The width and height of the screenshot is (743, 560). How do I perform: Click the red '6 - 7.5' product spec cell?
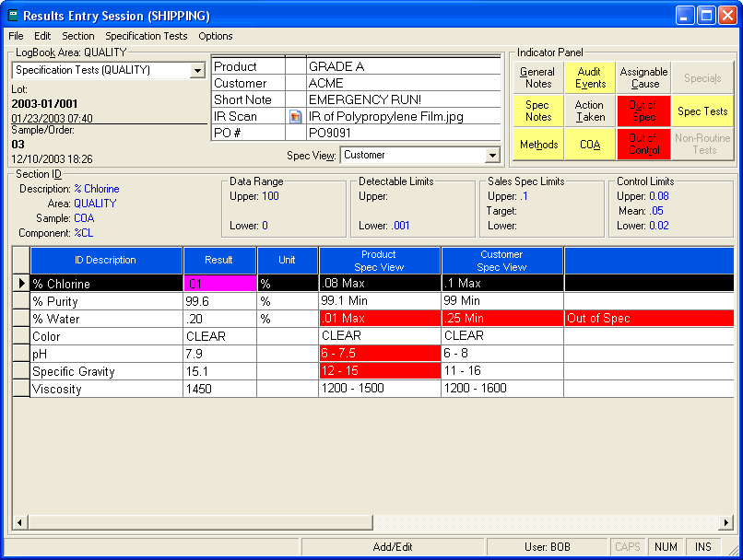[x=380, y=353]
